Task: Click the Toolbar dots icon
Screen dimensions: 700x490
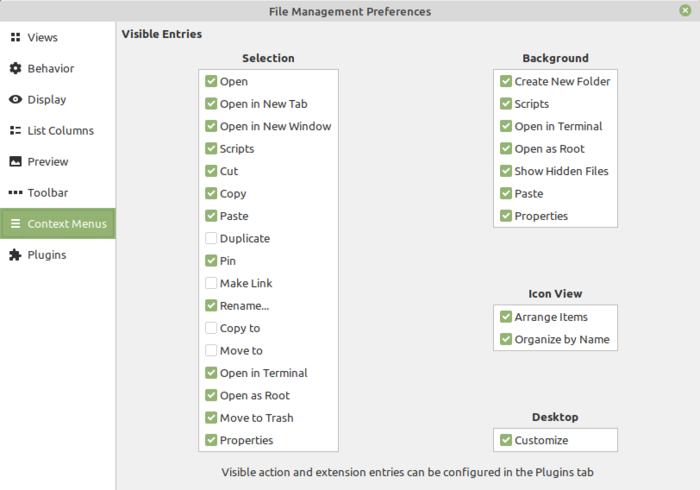Action: coord(16,193)
